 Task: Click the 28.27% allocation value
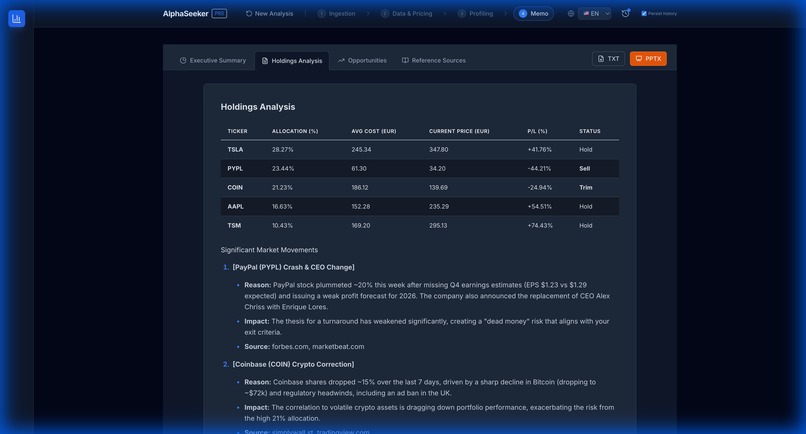[283, 150]
